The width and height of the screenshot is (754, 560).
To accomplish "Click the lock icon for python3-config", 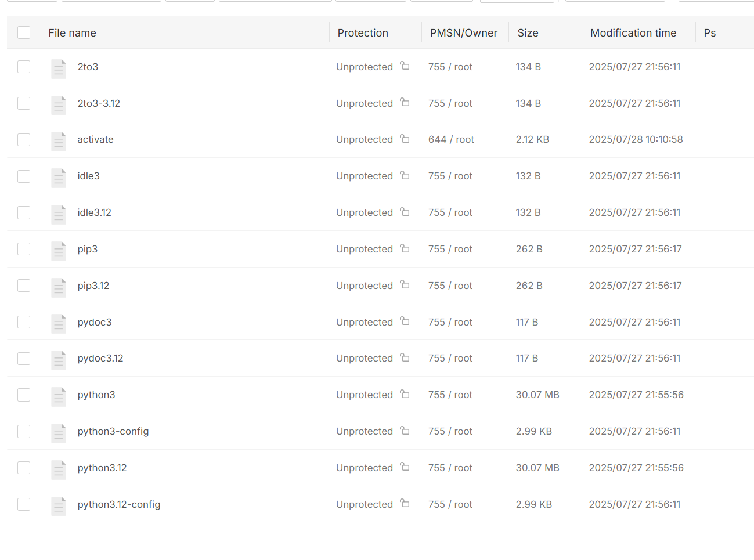I will click(x=405, y=431).
